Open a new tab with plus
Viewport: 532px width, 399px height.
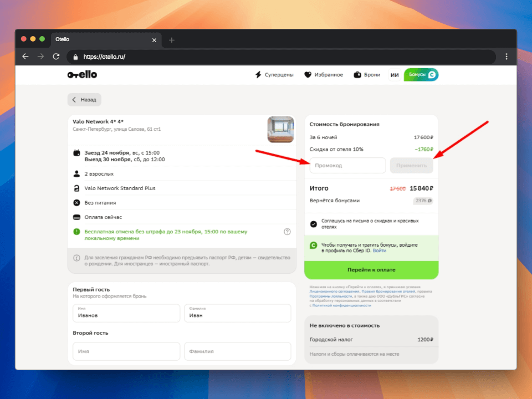[x=172, y=40]
